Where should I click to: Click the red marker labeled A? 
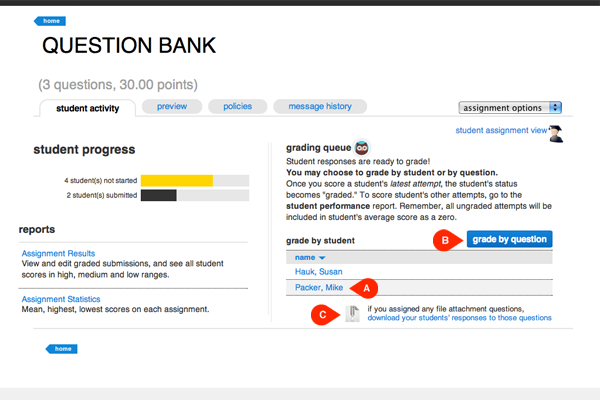366,288
